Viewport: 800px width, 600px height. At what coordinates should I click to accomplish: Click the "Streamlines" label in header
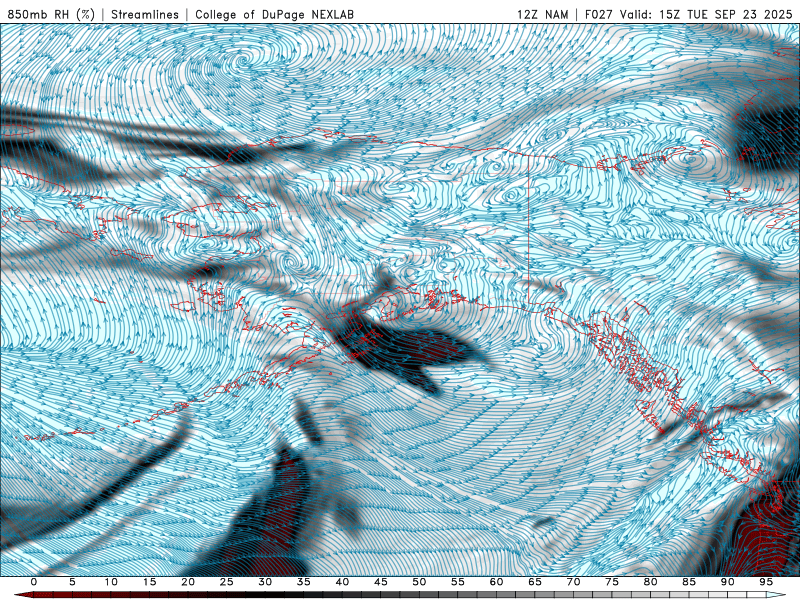tap(145, 14)
